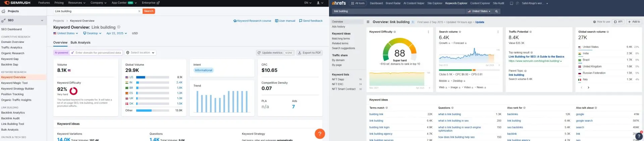644x141 pixels.
Task: Open the United States database dropdown in Semrush
Action: pos(66,33)
